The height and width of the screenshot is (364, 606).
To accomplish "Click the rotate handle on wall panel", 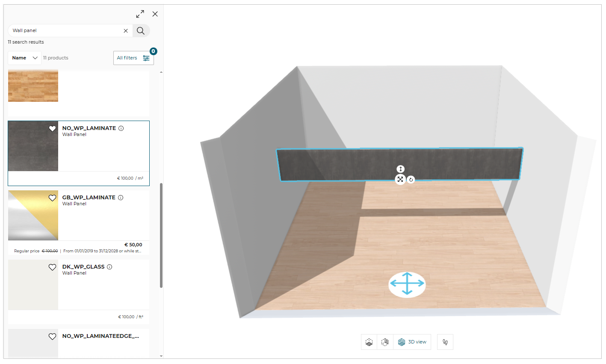I will [411, 180].
